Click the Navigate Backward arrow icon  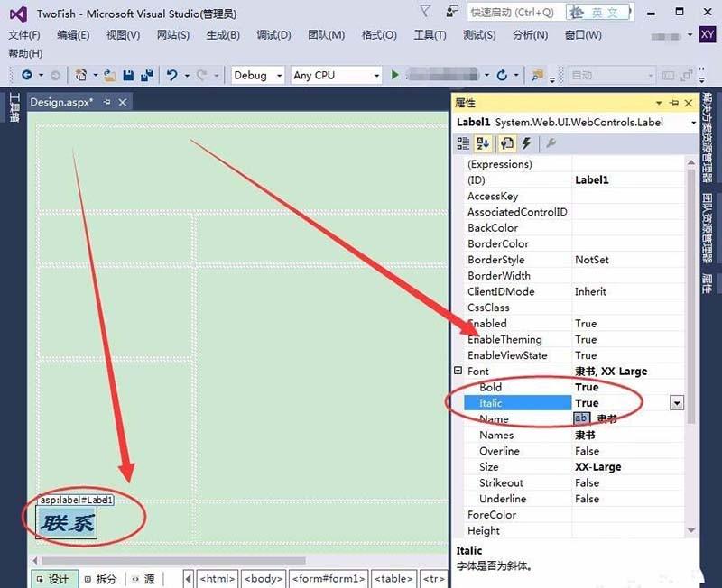[x=25, y=75]
